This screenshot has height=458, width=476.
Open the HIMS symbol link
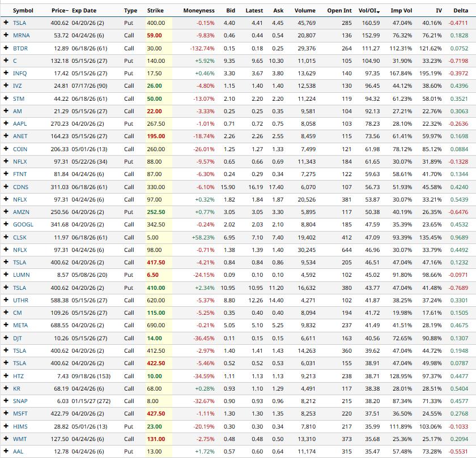20,426
